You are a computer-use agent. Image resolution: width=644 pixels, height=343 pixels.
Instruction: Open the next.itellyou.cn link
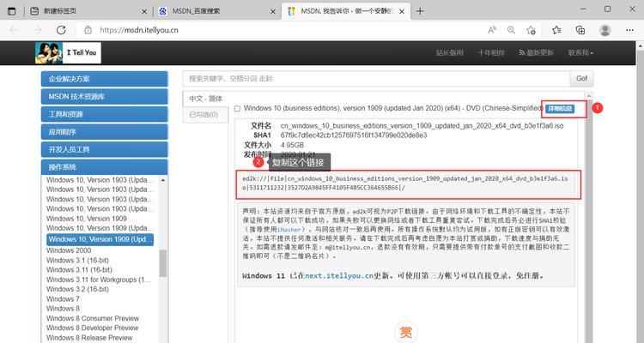click(x=339, y=276)
